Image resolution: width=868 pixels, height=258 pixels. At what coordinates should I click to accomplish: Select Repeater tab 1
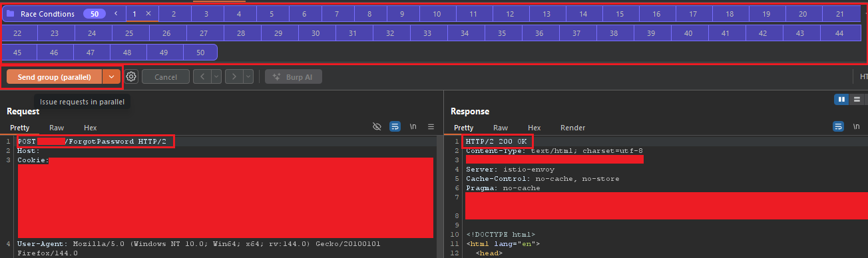click(x=135, y=14)
